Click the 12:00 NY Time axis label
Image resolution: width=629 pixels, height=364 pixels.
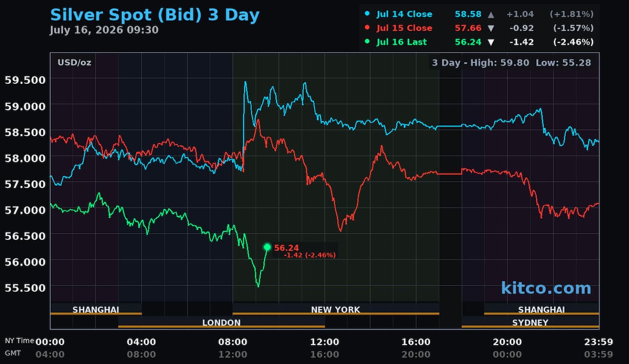[x=324, y=342]
